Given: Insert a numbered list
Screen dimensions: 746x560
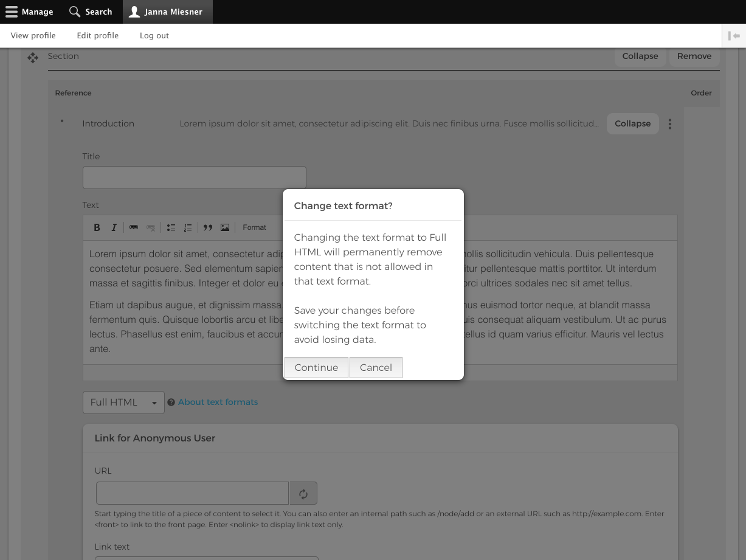Looking at the screenshot, I should click(x=188, y=227).
